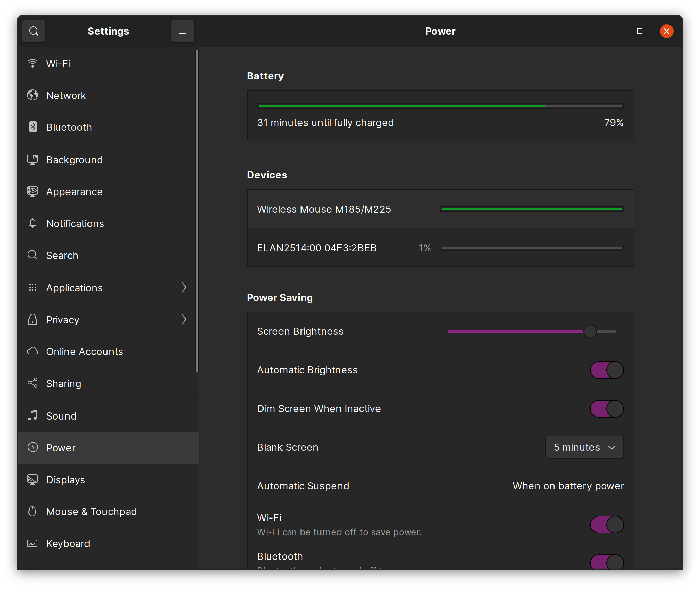Screen dimensions: 700x589
Task: Toggle Wi-Fi power saving off
Action: [x=606, y=525]
